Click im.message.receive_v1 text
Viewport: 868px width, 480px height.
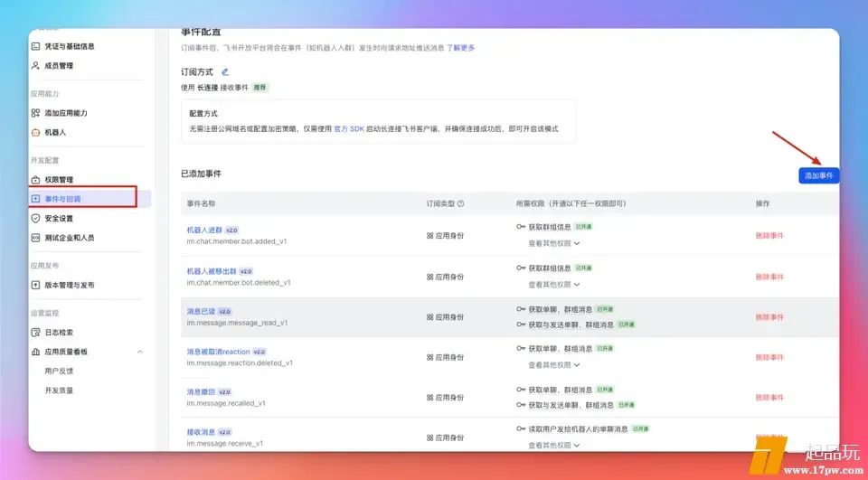click(x=225, y=444)
